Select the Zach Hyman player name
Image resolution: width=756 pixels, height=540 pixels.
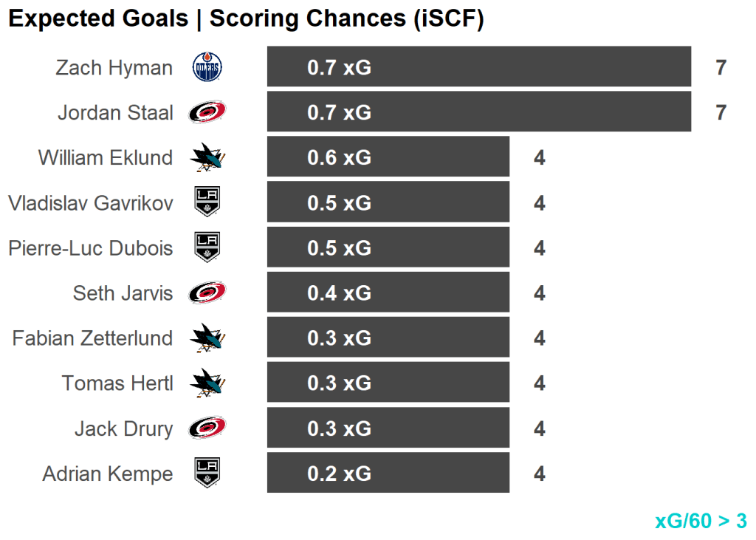pos(114,68)
